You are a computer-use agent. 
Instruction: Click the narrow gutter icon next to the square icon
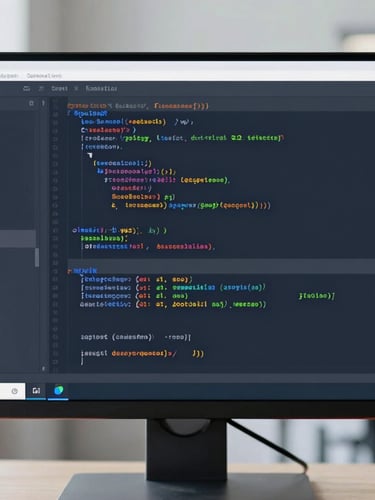coord(43,103)
